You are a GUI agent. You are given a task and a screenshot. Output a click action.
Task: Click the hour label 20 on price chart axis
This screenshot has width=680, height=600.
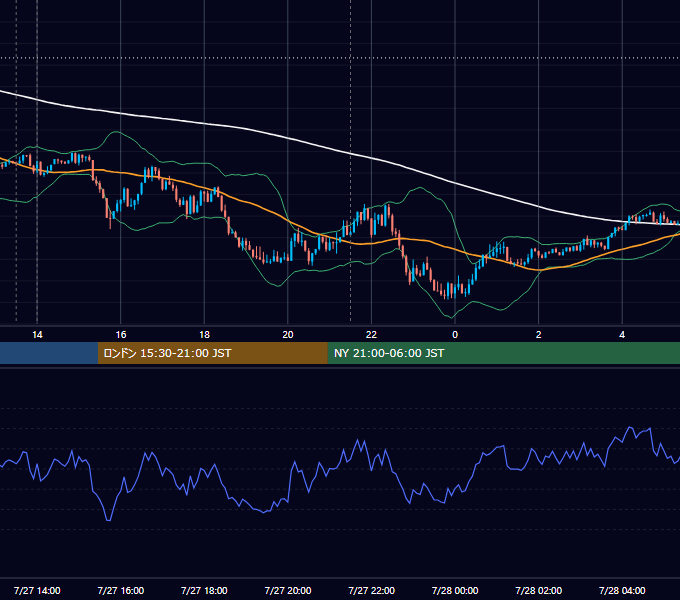(x=288, y=335)
